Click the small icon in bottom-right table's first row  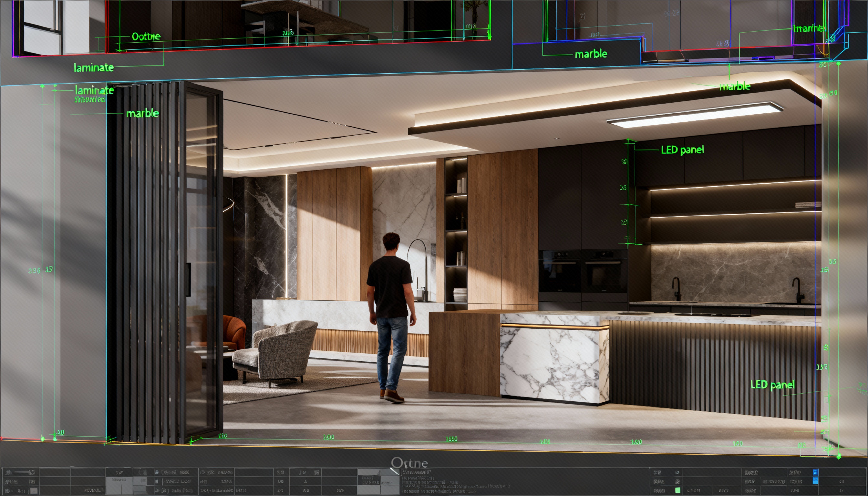coord(677,472)
